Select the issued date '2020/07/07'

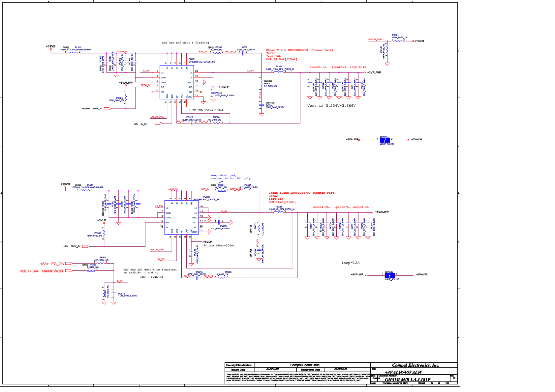point(273,369)
